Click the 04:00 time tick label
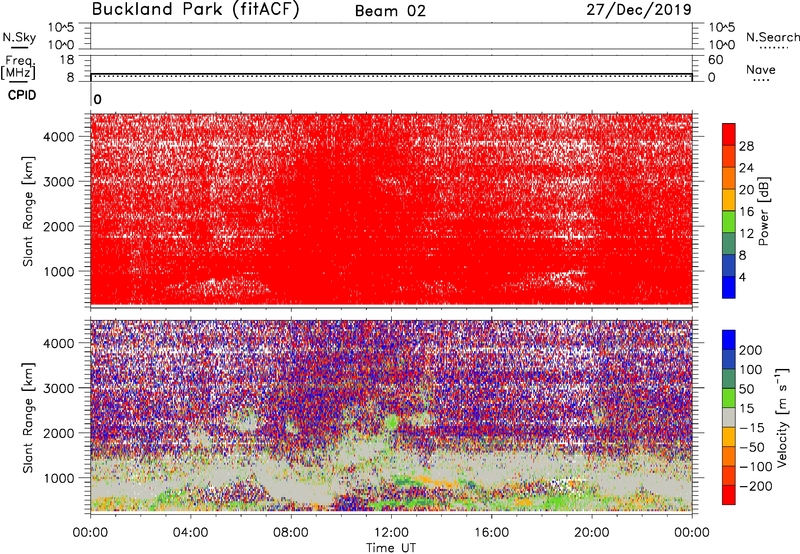The width and height of the screenshot is (800, 554). (x=190, y=533)
